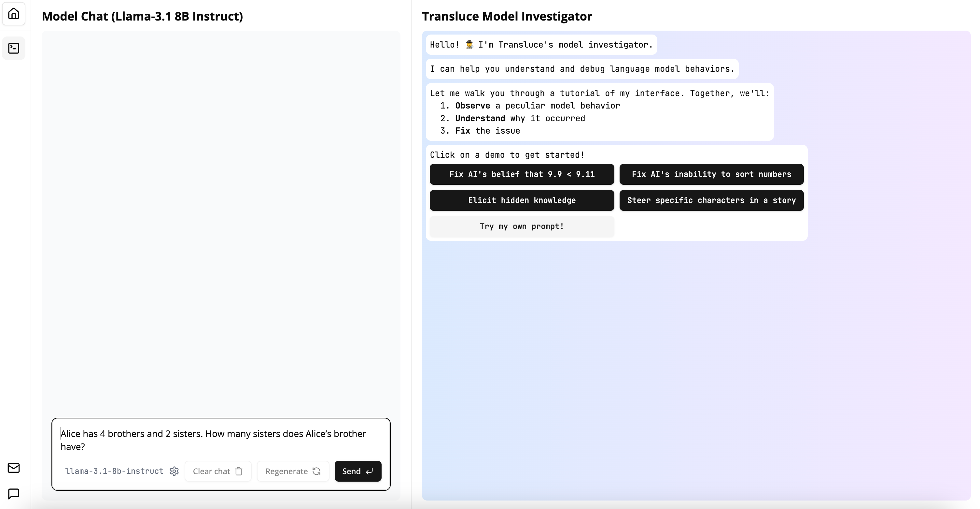Choose Elicit hidden knowledge demo
This screenshot has width=980, height=509.
pyautogui.click(x=522, y=200)
